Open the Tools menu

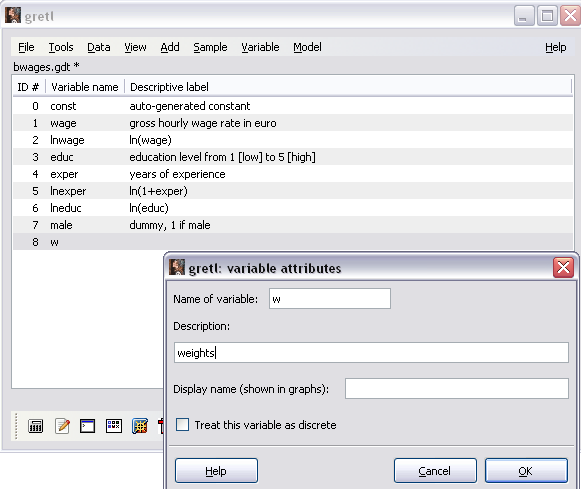(61, 47)
